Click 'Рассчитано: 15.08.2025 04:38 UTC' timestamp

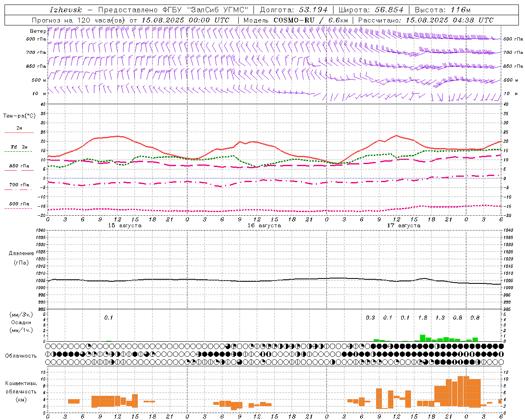426,20
